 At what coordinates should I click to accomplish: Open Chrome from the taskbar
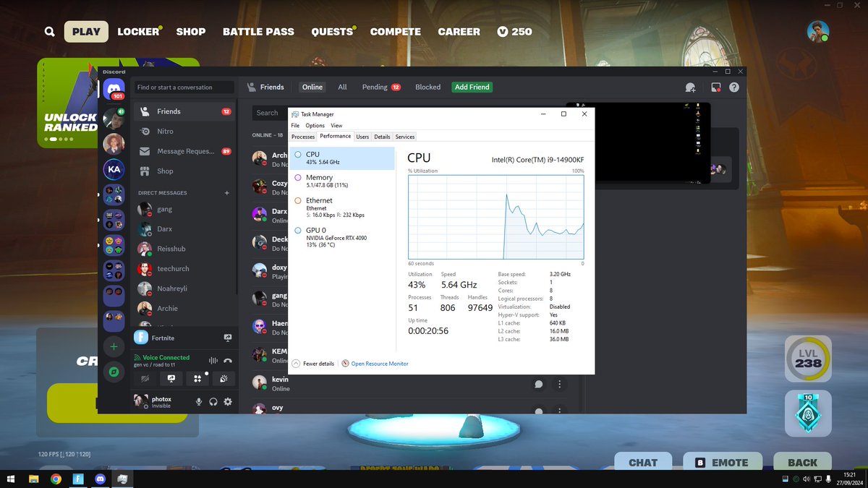[56, 479]
